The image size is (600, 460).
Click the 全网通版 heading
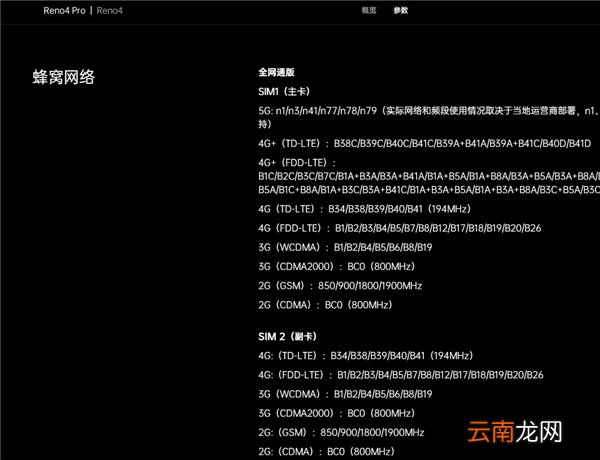276,72
